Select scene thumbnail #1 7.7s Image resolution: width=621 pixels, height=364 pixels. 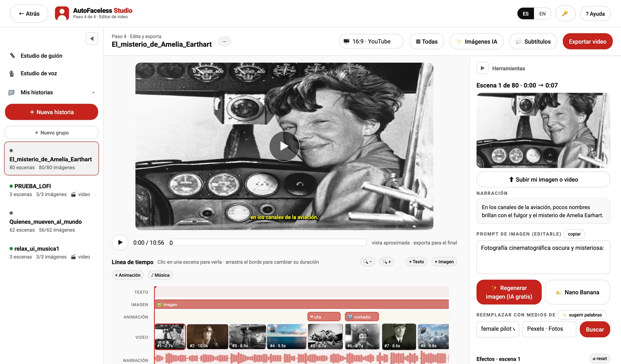[170, 337]
